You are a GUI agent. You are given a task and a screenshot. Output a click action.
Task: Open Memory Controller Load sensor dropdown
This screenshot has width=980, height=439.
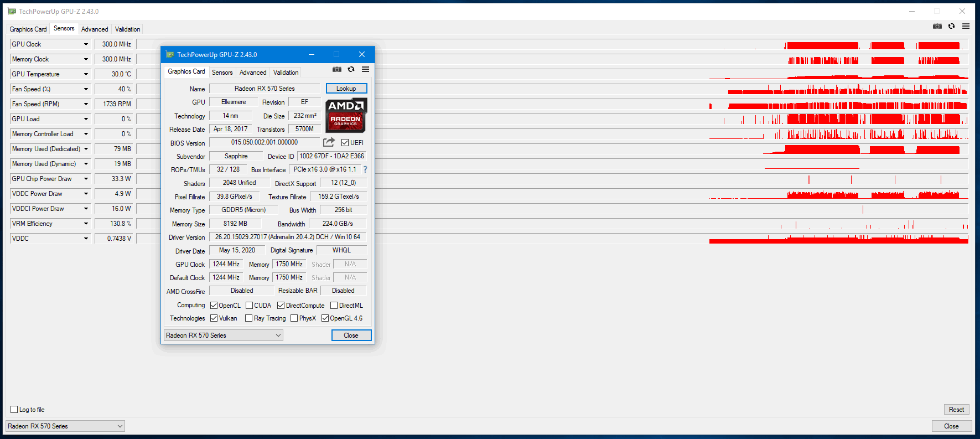(86, 134)
